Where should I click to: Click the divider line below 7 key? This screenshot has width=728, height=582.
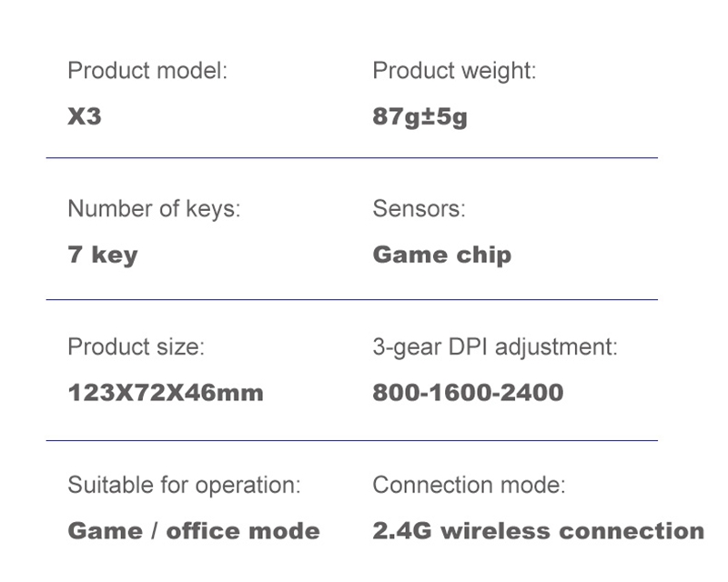click(352, 300)
